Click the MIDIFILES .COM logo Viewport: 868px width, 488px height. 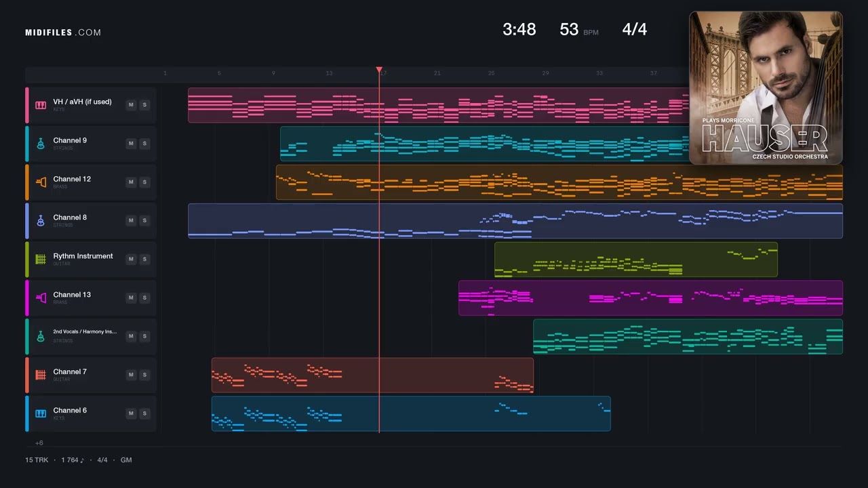tap(63, 33)
